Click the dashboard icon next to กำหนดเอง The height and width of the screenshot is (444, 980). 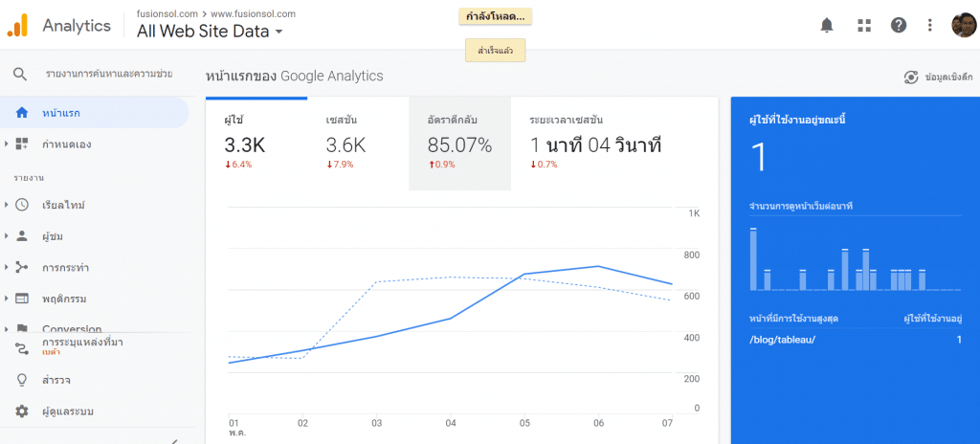(22, 144)
